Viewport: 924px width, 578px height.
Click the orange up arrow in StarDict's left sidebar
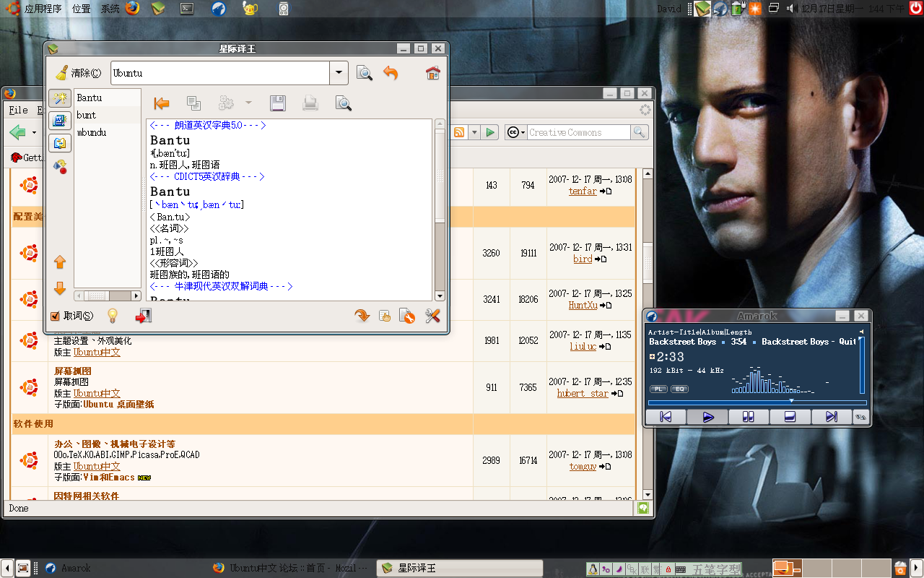60,262
